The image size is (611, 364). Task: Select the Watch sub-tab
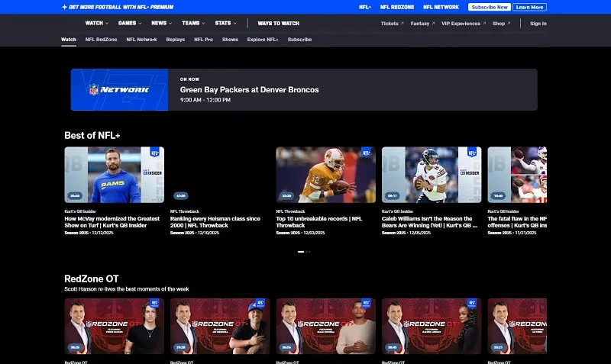69,40
